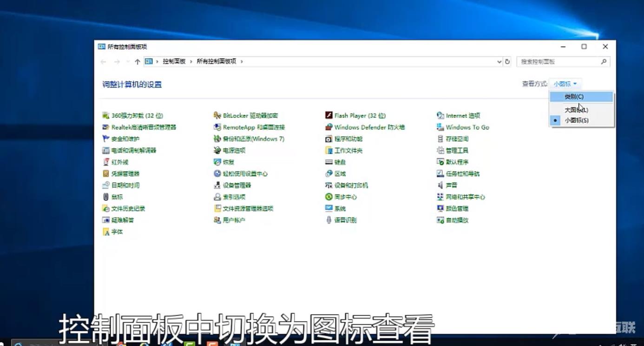The width and height of the screenshot is (644, 346).
Task: Click the 键盘 keyboard icon
Action: click(x=329, y=162)
